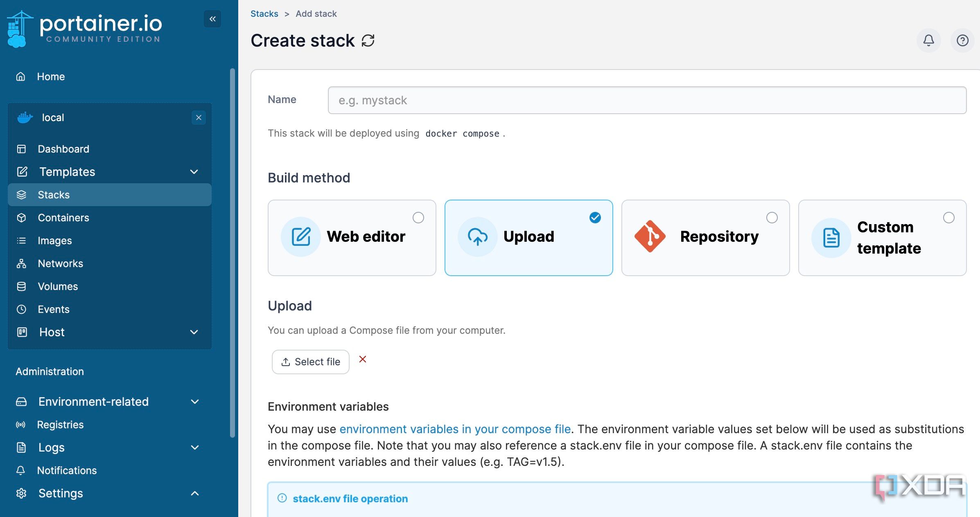Click the Custom template document icon
980x517 pixels.
[831, 238]
